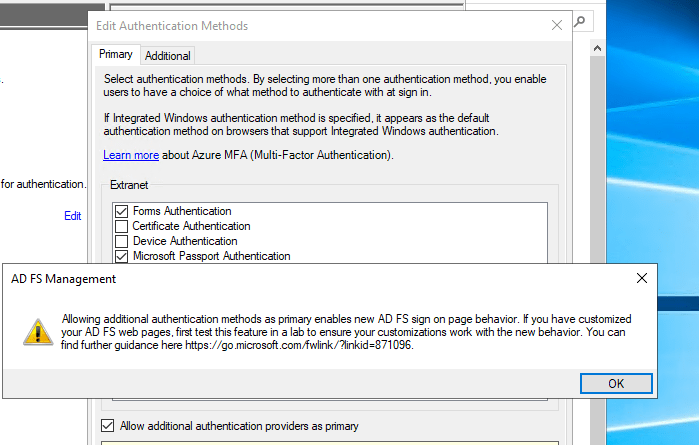This screenshot has height=445, width=699.
Task: Enable Device Authentication under Extranet
Action: click(121, 241)
